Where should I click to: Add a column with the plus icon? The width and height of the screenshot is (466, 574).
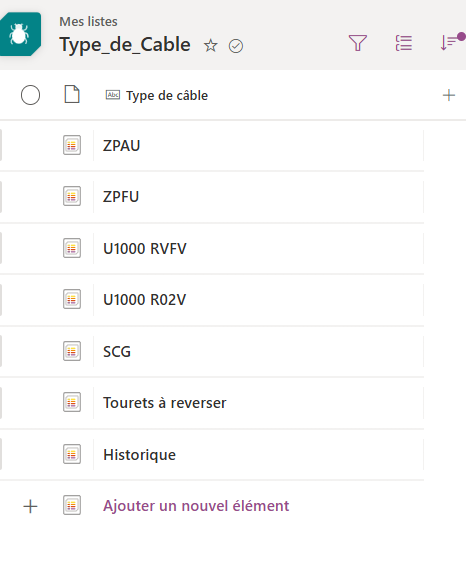449,96
